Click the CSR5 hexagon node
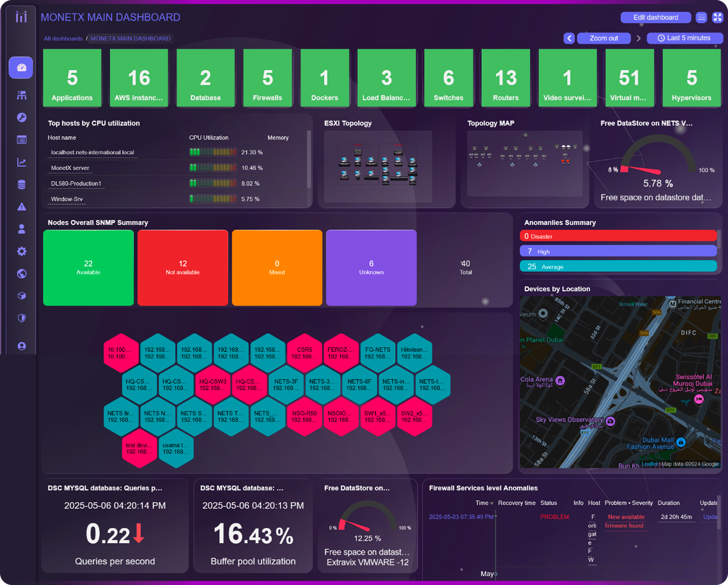Screen dimensions: 728x585 (304, 353)
